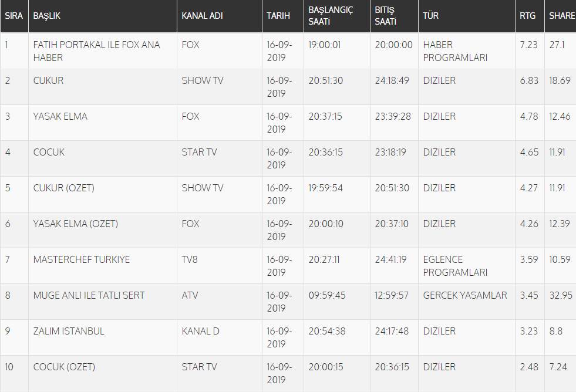Screen dimensions: 576x392
Task: Click the BAŞLIK column header
Action: point(103,16)
